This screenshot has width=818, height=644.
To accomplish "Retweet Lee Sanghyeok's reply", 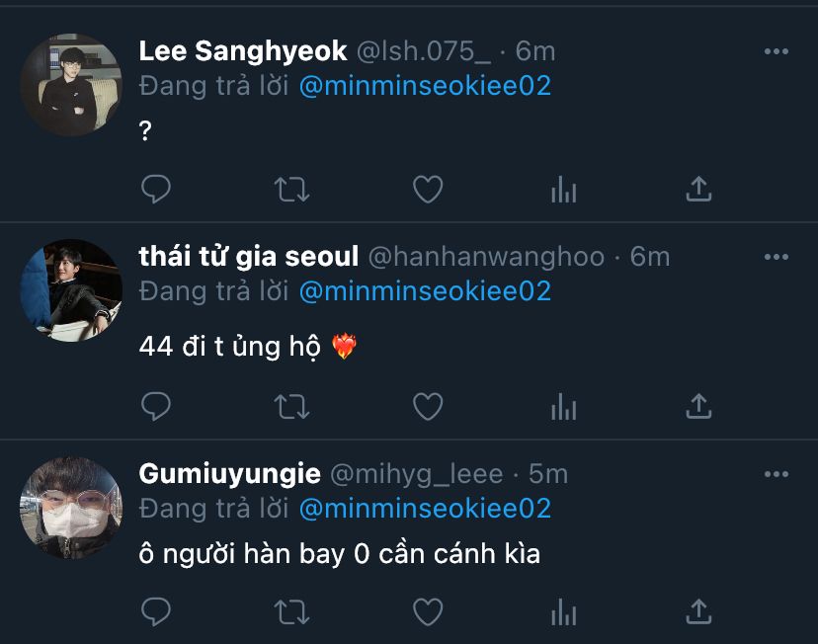I will [x=291, y=189].
